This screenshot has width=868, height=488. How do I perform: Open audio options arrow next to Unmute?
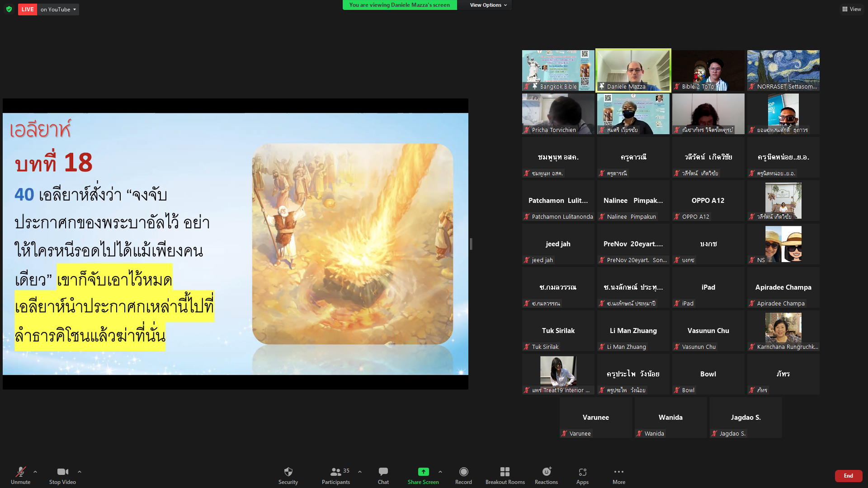coord(35,472)
